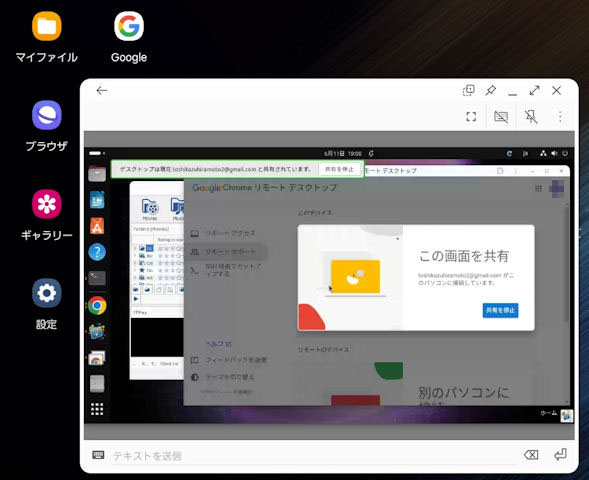This screenshot has height=480, width=589.
Task: Open the Movies folder in the background window
Action: 150,208
